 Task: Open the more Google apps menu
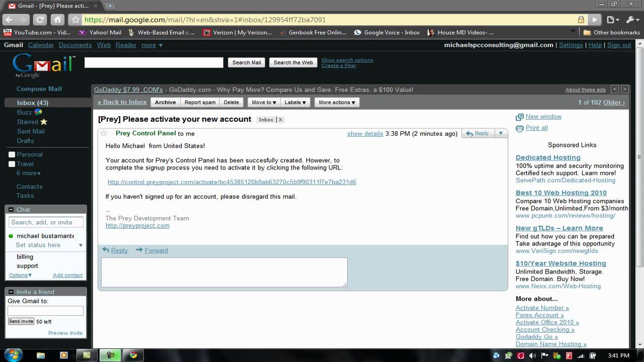[152, 45]
